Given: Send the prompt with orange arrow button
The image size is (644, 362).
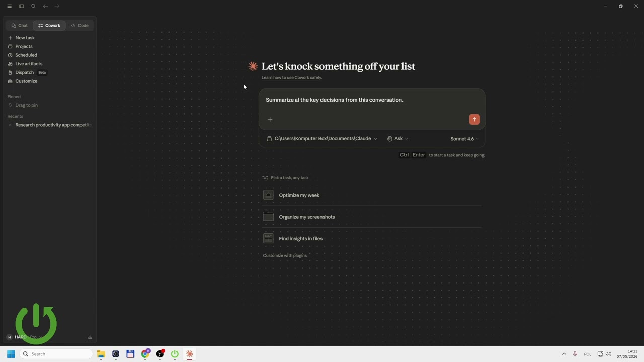Looking at the screenshot, I should tap(474, 119).
